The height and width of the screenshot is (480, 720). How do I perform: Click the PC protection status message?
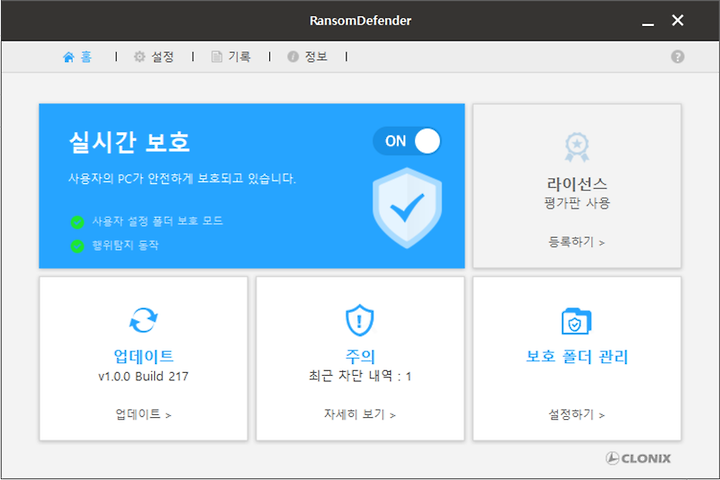pos(182,178)
